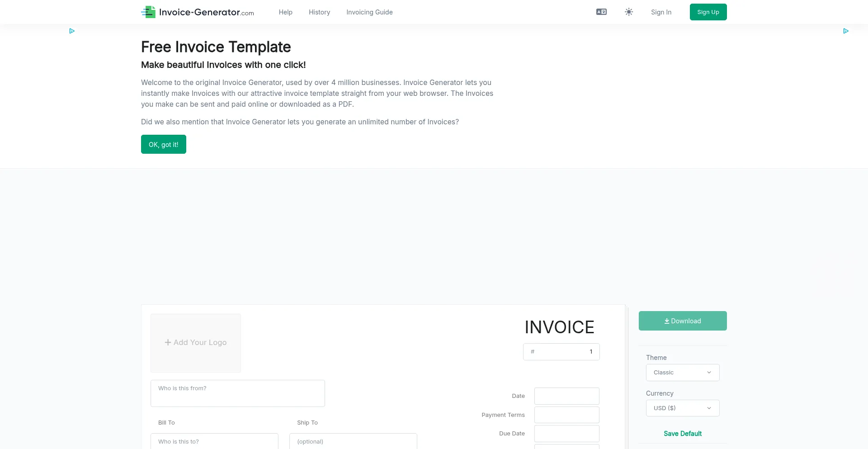The image size is (868, 449).
Task: Click the right ad choices triangle icon
Action: (846, 31)
